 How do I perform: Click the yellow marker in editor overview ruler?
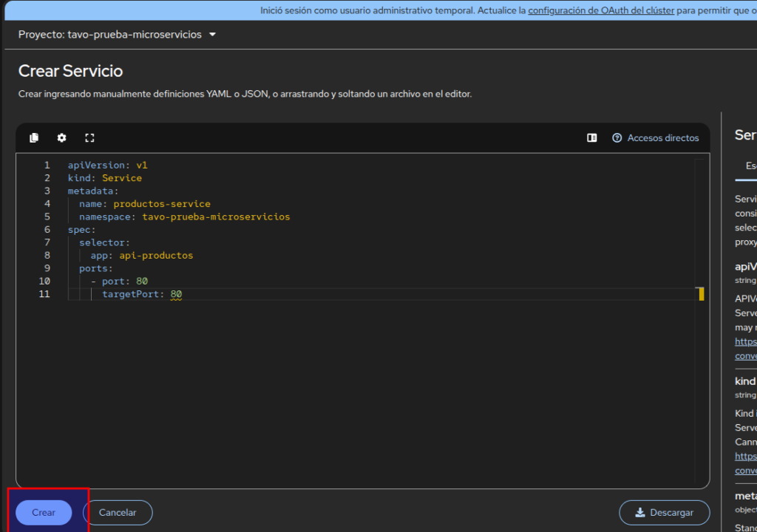click(x=701, y=294)
